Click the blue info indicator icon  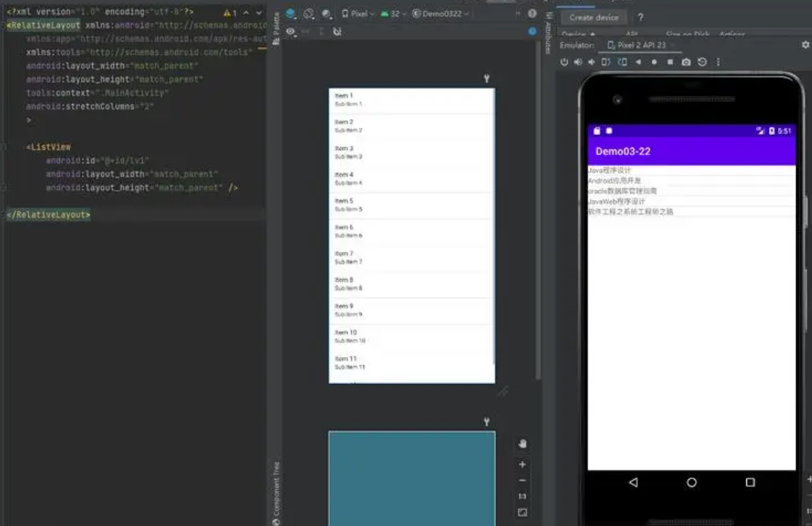[532, 32]
